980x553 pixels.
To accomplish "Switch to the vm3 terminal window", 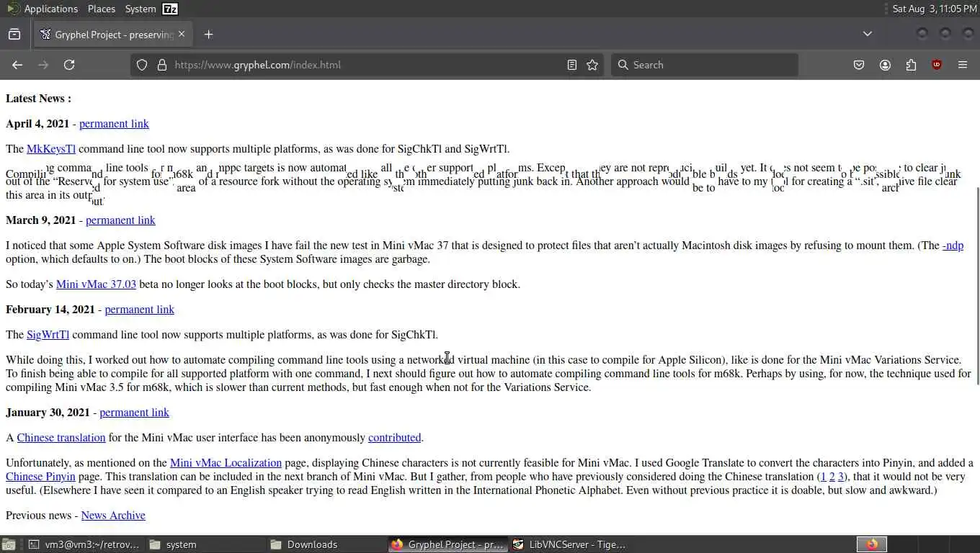I will pos(84,544).
